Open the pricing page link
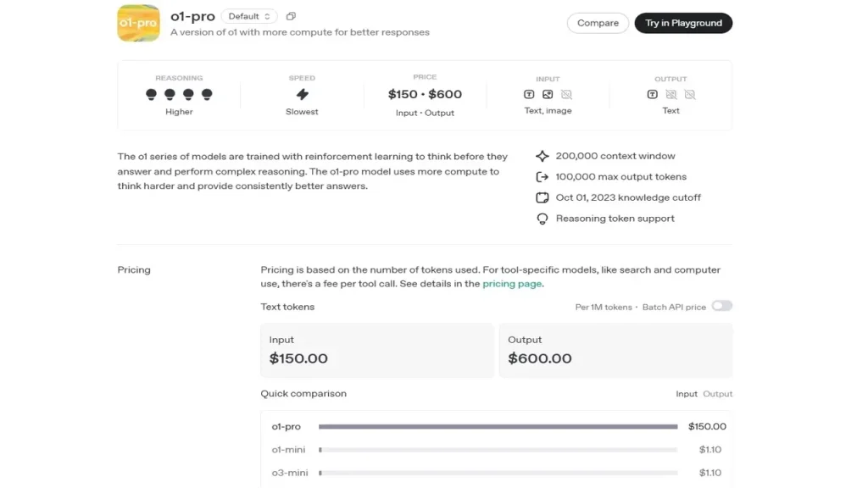Viewport: 868px width, 488px height. (512, 284)
